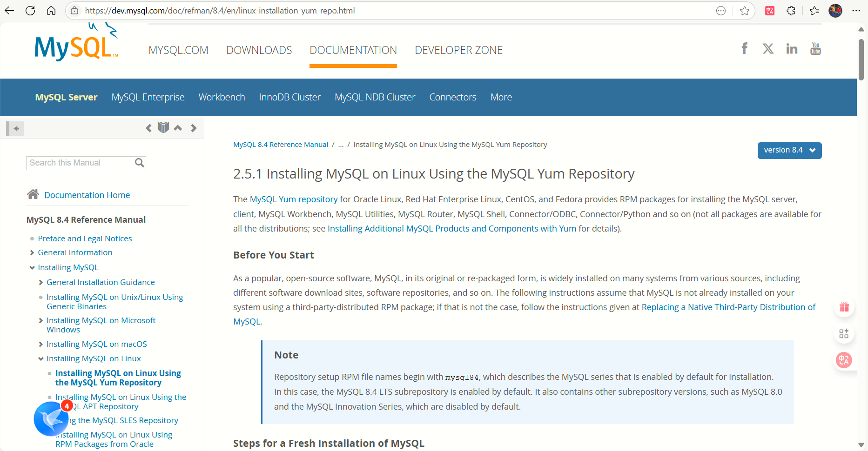Image resolution: width=868 pixels, height=451 pixels.
Task: Open the MYSQL.COM top menu
Action: click(178, 50)
